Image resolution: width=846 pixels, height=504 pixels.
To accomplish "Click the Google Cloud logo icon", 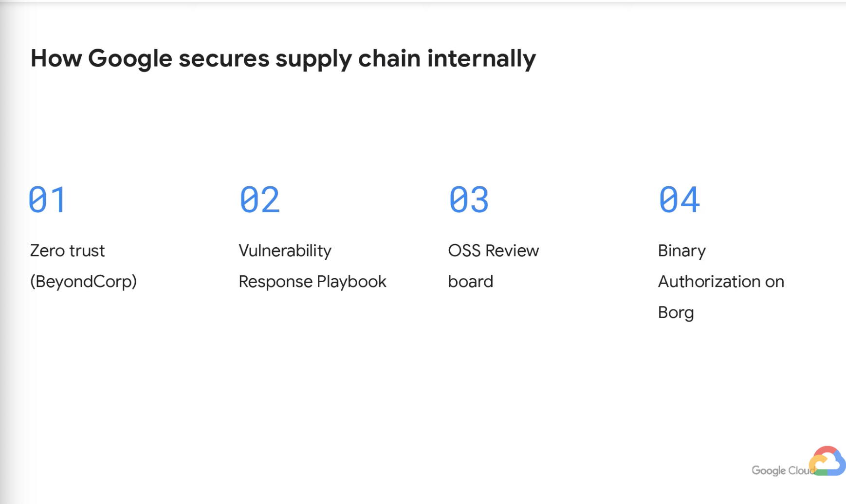I will [x=828, y=461].
